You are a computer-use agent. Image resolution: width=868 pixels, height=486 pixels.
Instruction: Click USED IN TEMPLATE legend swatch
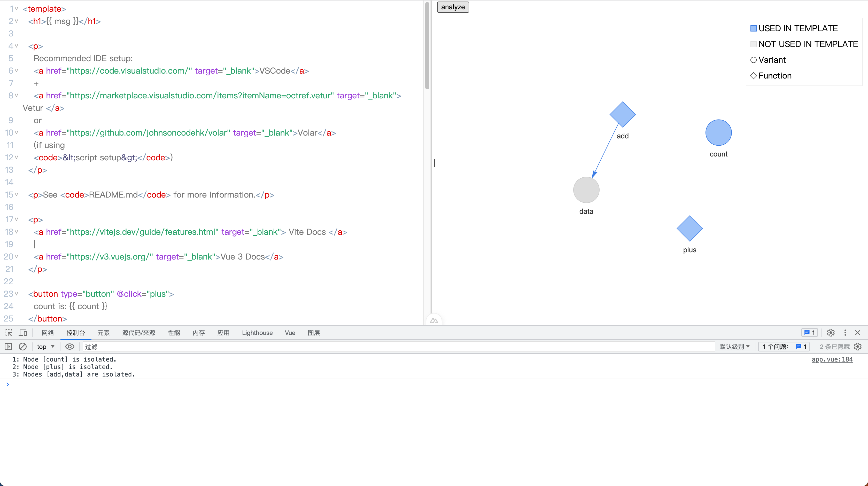pos(754,29)
